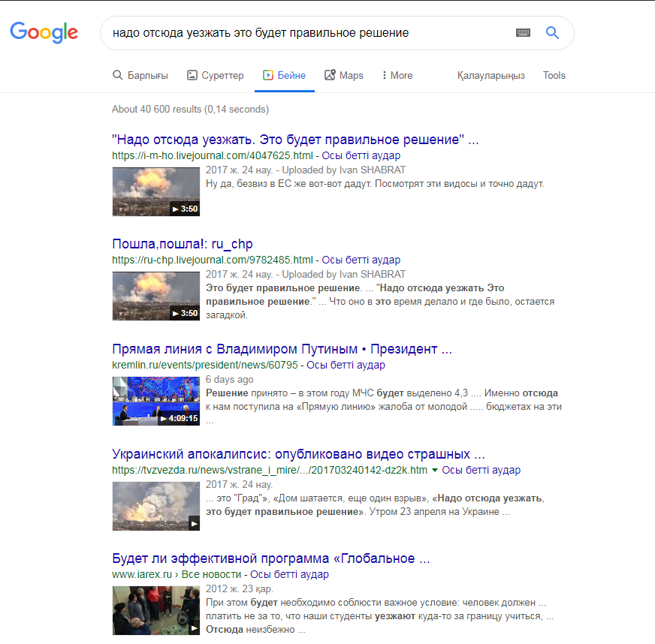Image resolution: width=655 pixels, height=644 pixels.
Task: Click the blue search magnifier button
Action: (x=552, y=33)
